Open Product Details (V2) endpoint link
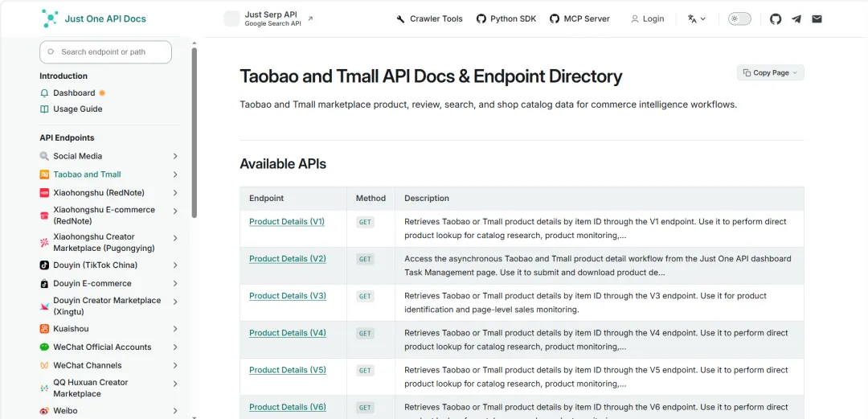The width and height of the screenshot is (868, 419). tap(287, 259)
